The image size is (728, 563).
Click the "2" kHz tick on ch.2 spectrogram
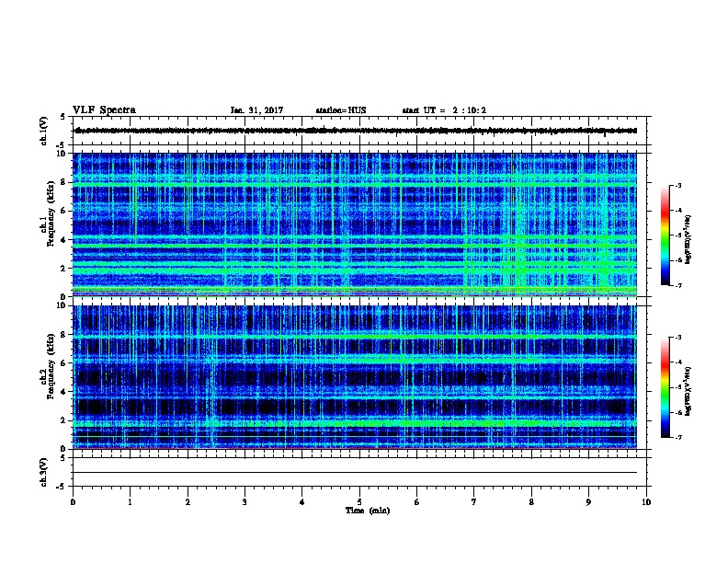64,420
